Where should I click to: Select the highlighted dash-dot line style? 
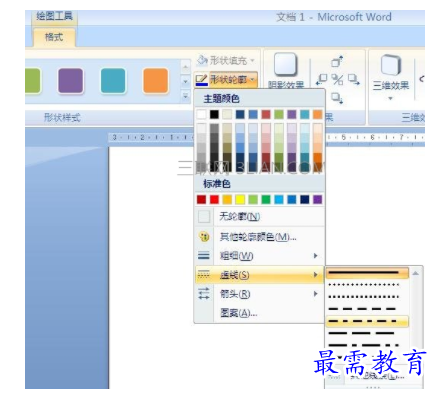pos(367,321)
